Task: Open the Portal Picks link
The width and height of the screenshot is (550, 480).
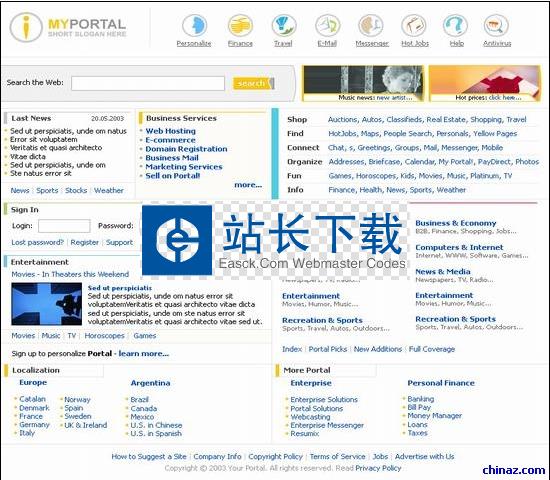Action: (328, 349)
